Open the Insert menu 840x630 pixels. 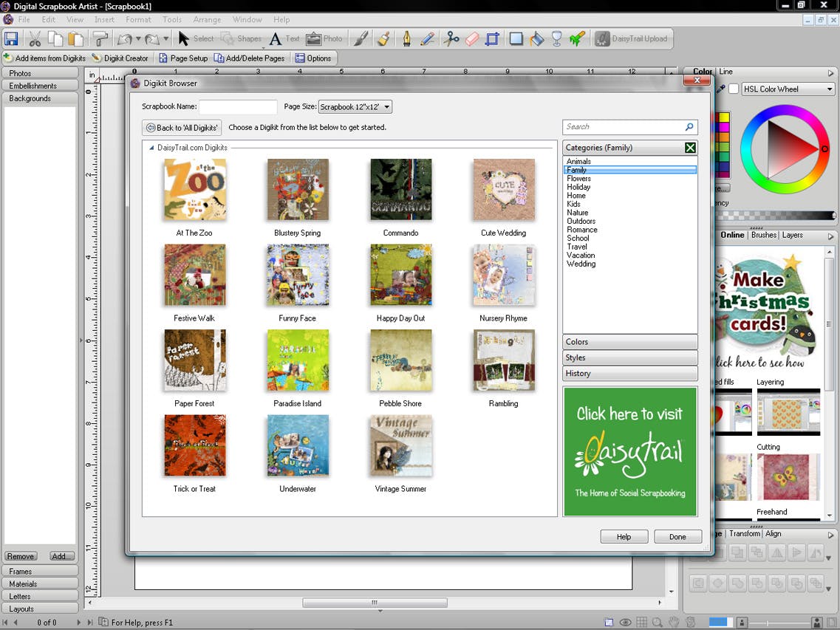(x=104, y=19)
